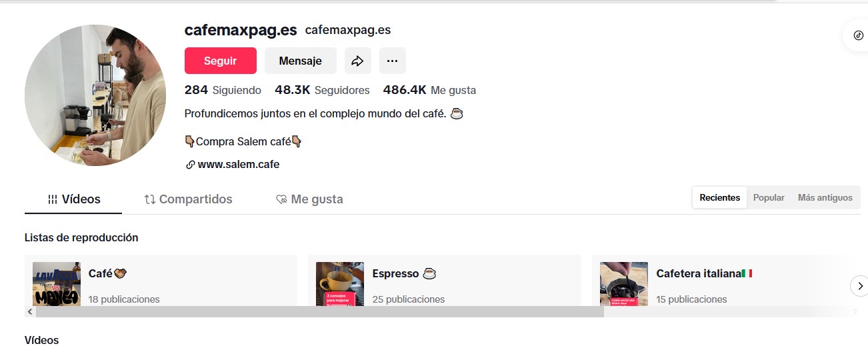Follow the account with Seguir button

coord(221,61)
